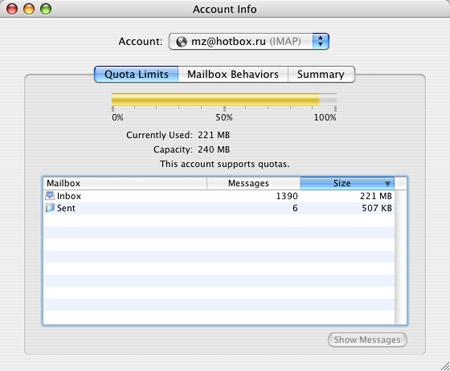
Task: Click the Account popup's blue arrows
Action: [x=321, y=42]
